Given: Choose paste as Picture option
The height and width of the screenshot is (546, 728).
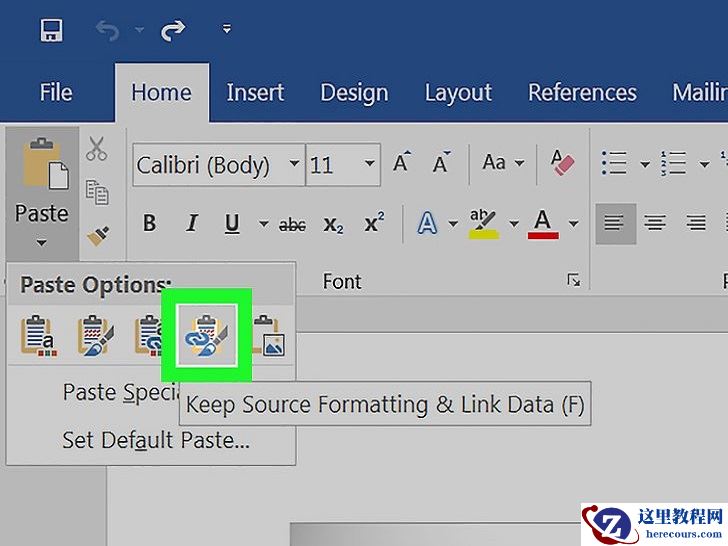Looking at the screenshot, I should pos(268,336).
